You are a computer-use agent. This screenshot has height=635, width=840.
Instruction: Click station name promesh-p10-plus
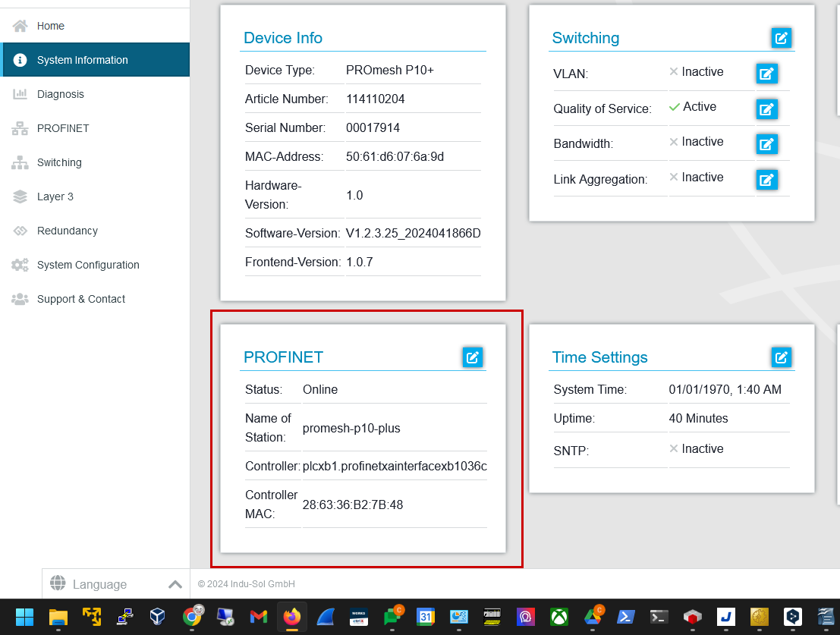click(351, 429)
